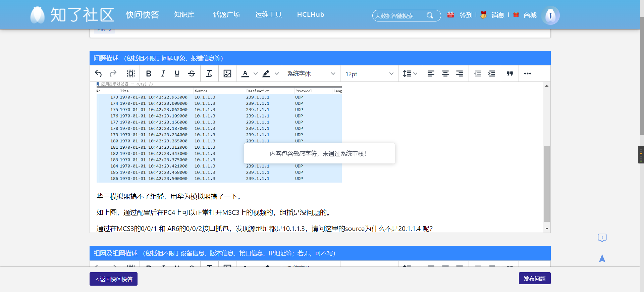Screen dimensions: 644x292
Task: Click Select All icon in 问题描述 toolbar
Action: (131, 74)
